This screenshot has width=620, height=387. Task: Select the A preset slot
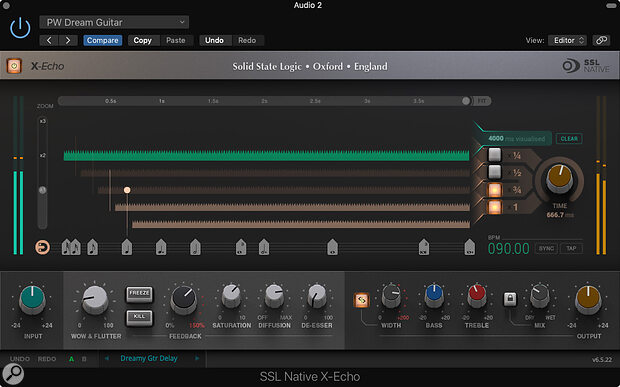[x=72, y=359]
